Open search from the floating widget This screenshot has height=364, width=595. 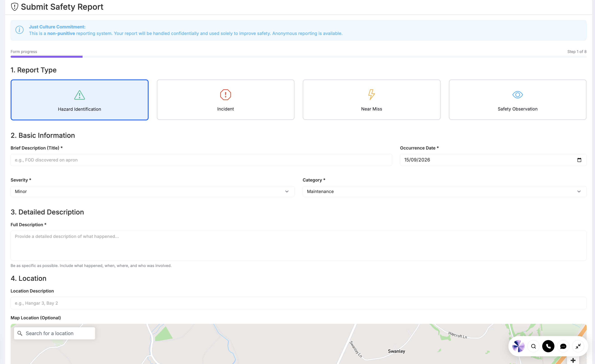coord(533,346)
